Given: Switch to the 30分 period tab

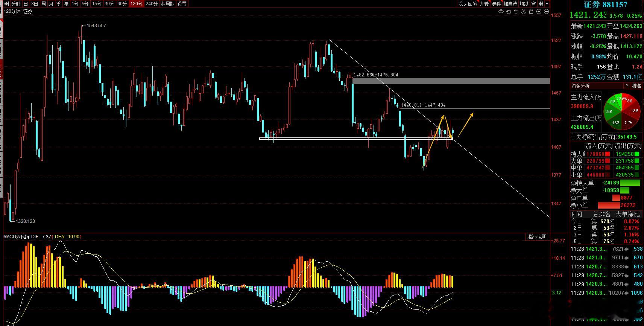Looking at the screenshot, I should click(x=109, y=4).
